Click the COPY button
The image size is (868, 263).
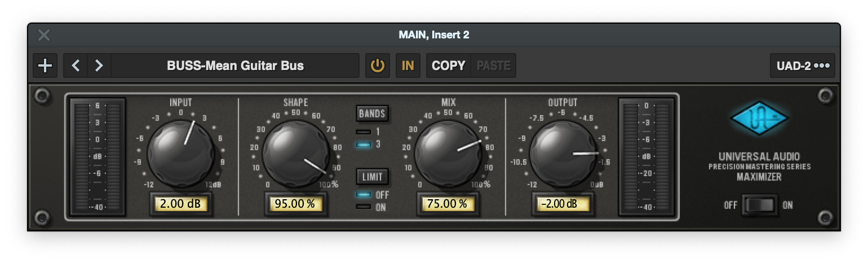[x=448, y=65]
